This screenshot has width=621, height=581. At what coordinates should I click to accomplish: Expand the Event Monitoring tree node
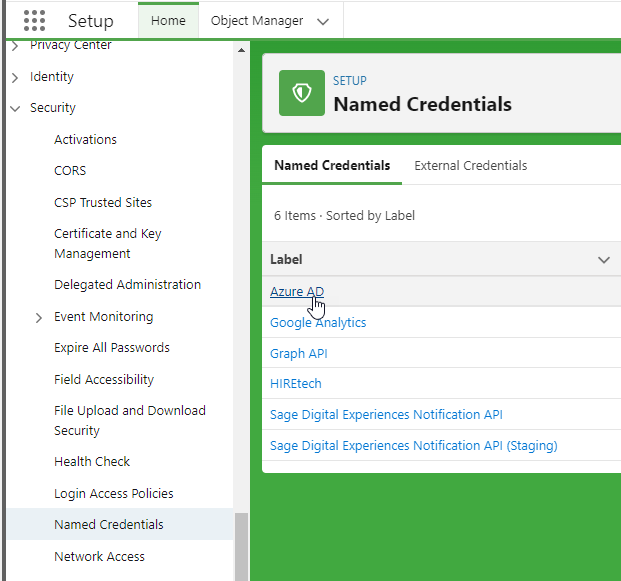coord(39,317)
